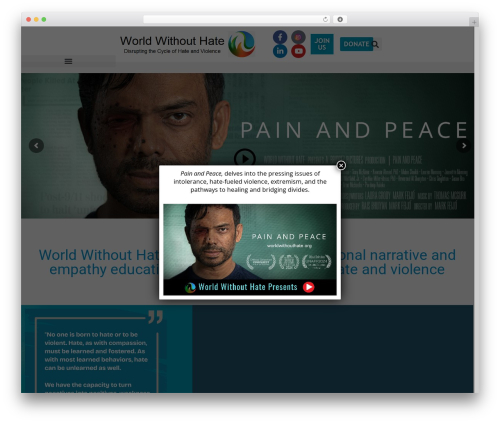Open a new browser tab with plus
The height and width of the screenshot is (423, 500).
click(x=474, y=22)
